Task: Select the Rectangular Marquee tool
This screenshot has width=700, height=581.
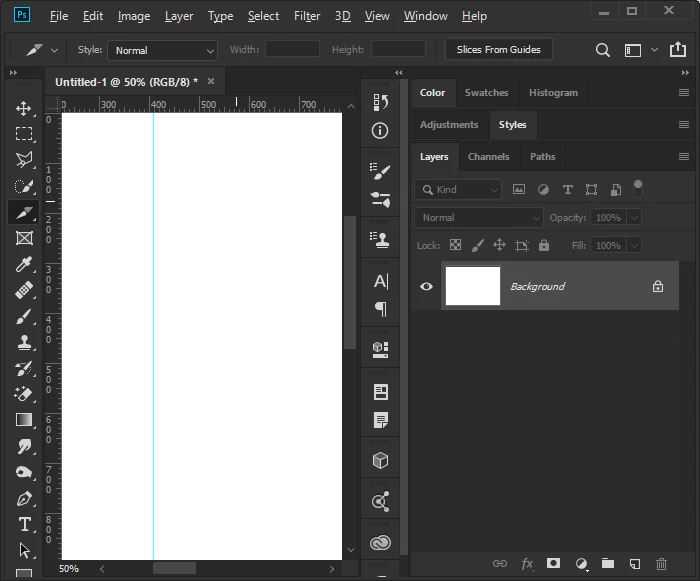Action: click(x=24, y=134)
